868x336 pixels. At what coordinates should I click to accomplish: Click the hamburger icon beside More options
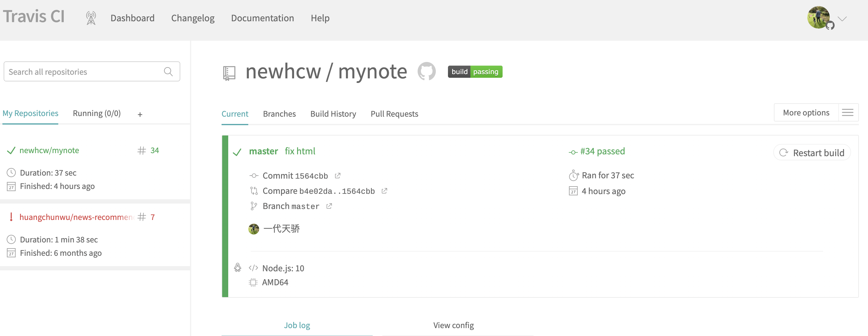click(x=848, y=113)
